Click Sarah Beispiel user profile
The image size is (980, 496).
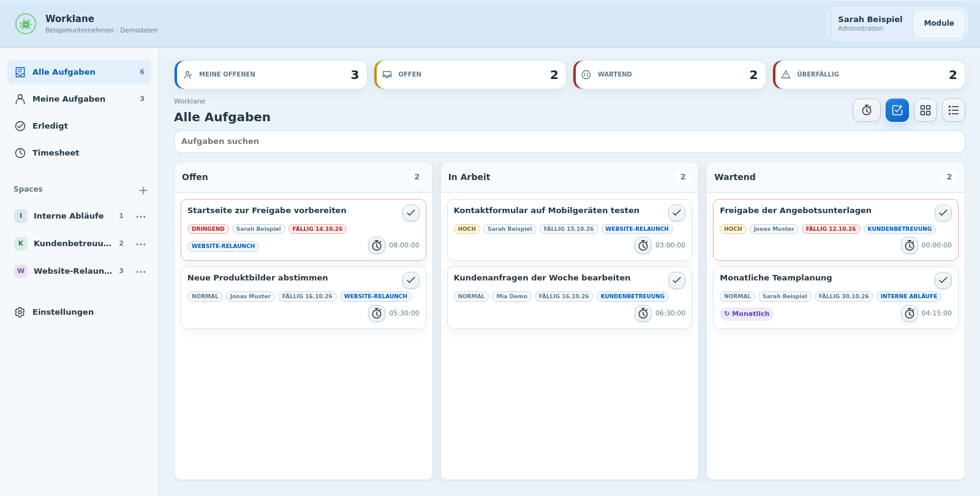click(870, 23)
